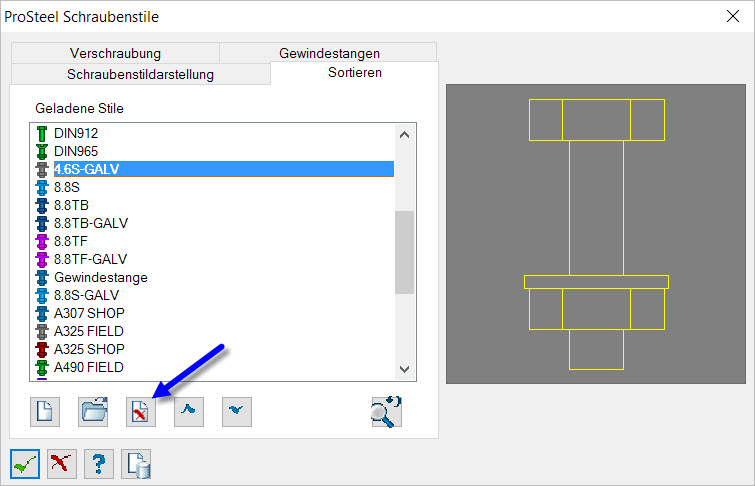Click the styles list scrollbar thumb
755x486 pixels.
click(404, 252)
